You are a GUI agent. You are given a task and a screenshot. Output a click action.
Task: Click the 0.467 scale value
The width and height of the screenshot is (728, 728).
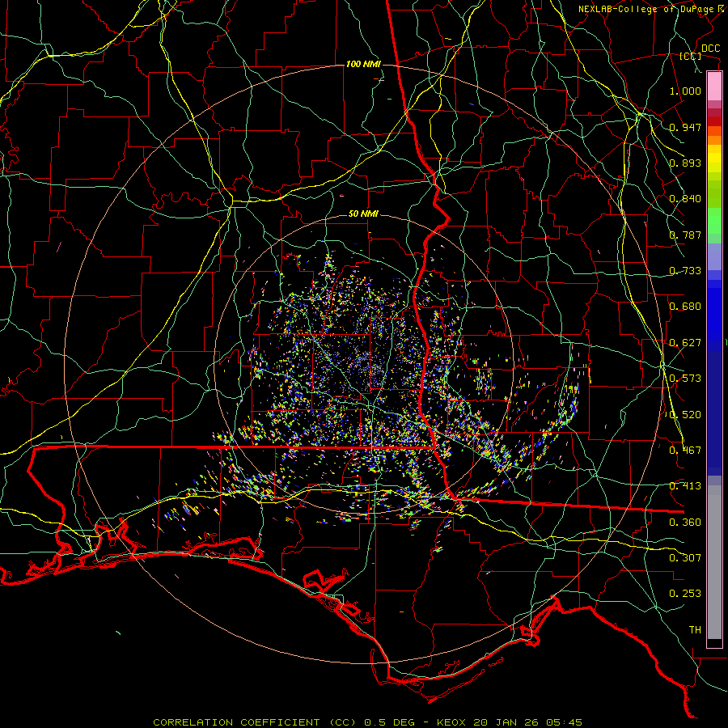[685, 451]
